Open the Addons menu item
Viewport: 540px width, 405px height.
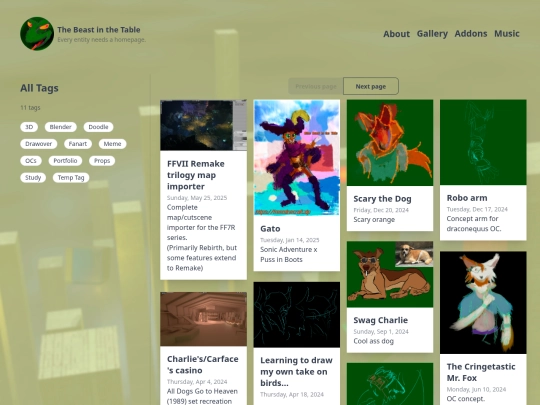[471, 34]
